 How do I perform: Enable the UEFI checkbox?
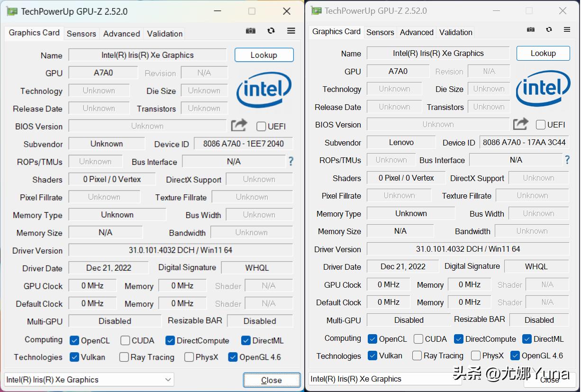click(261, 127)
